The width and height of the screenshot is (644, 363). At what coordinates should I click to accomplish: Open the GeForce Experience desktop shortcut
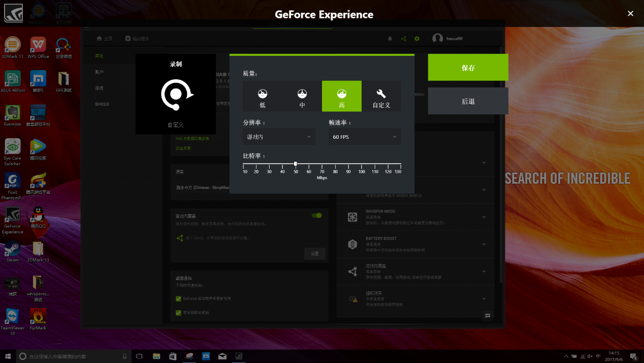pyautogui.click(x=13, y=221)
